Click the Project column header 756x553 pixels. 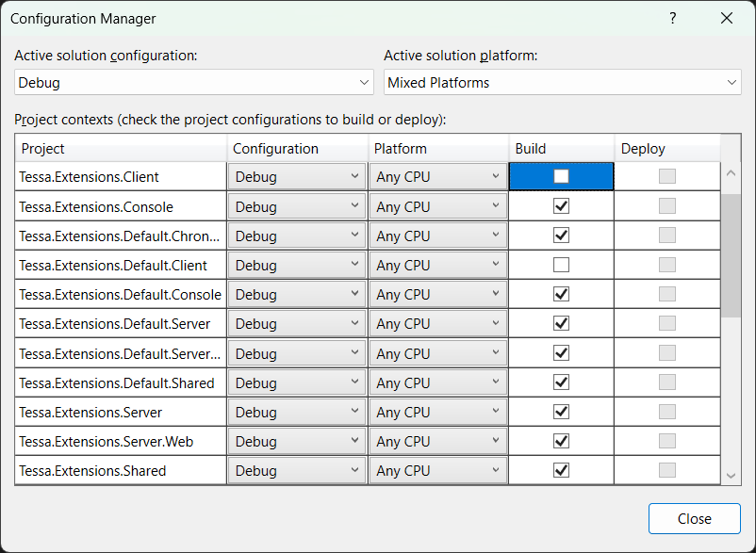(121, 149)
